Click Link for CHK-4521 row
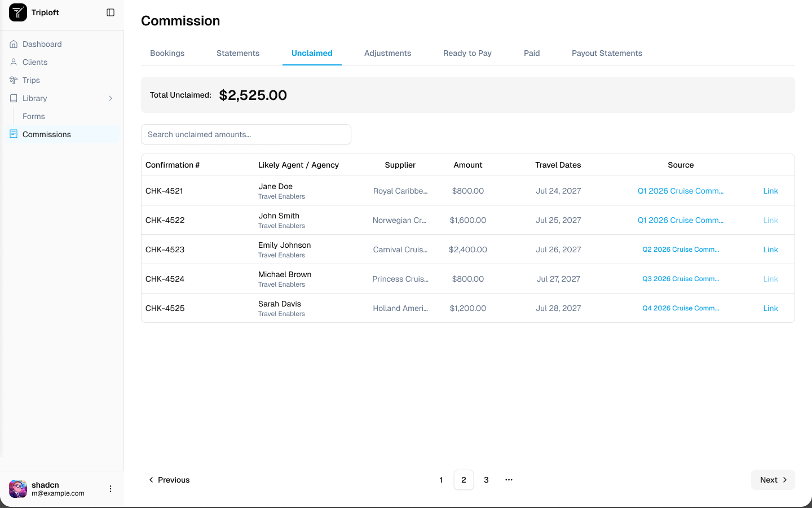The height and width of the screenshot is (508, 812). (x=770, y=191)
